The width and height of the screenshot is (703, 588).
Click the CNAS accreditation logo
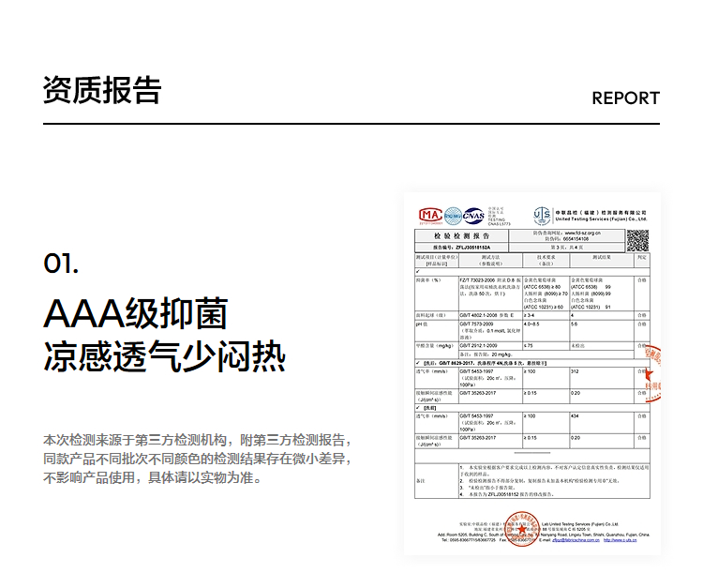[x=473, y=216]
